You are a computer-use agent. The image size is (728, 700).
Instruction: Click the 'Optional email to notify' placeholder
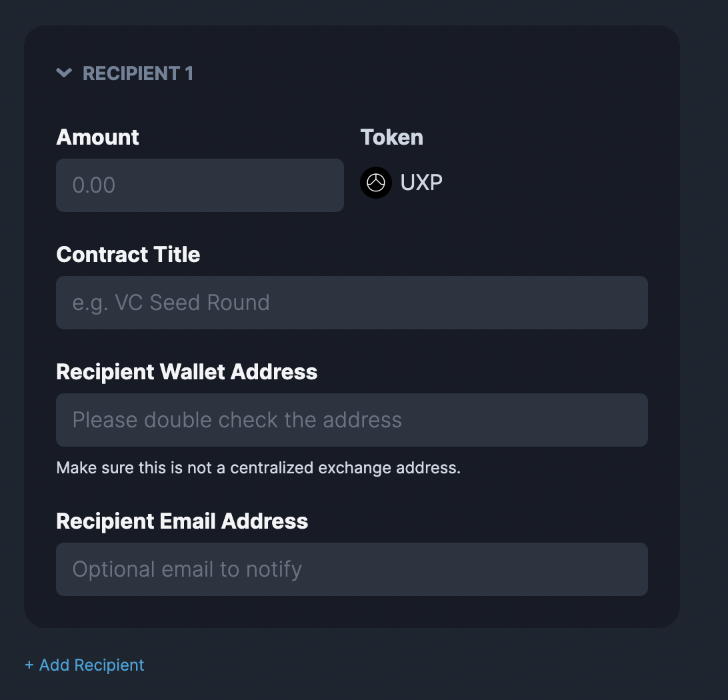pos(187,569)
